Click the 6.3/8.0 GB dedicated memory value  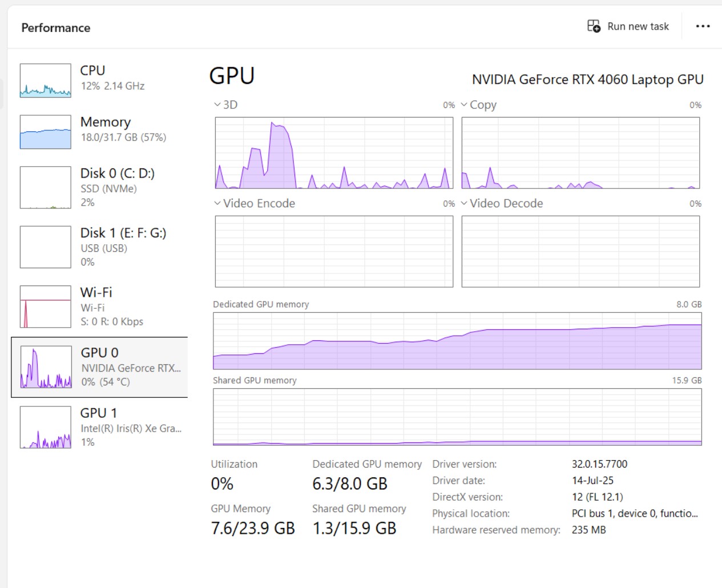click(x=350, y=484)
